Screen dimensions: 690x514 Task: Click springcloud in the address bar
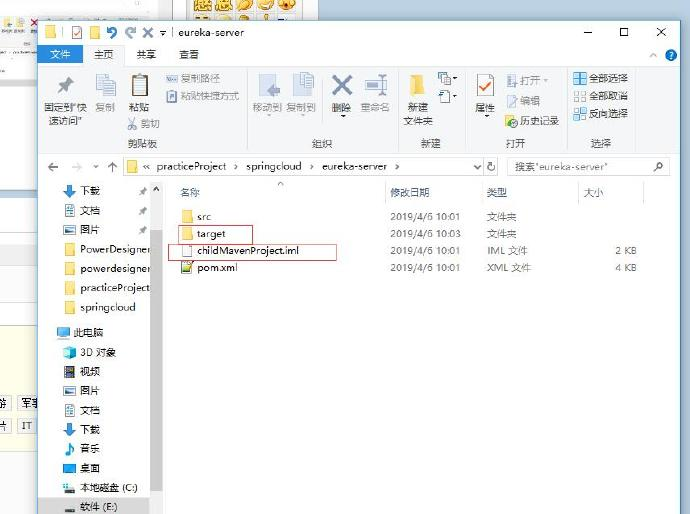[274, 166]
